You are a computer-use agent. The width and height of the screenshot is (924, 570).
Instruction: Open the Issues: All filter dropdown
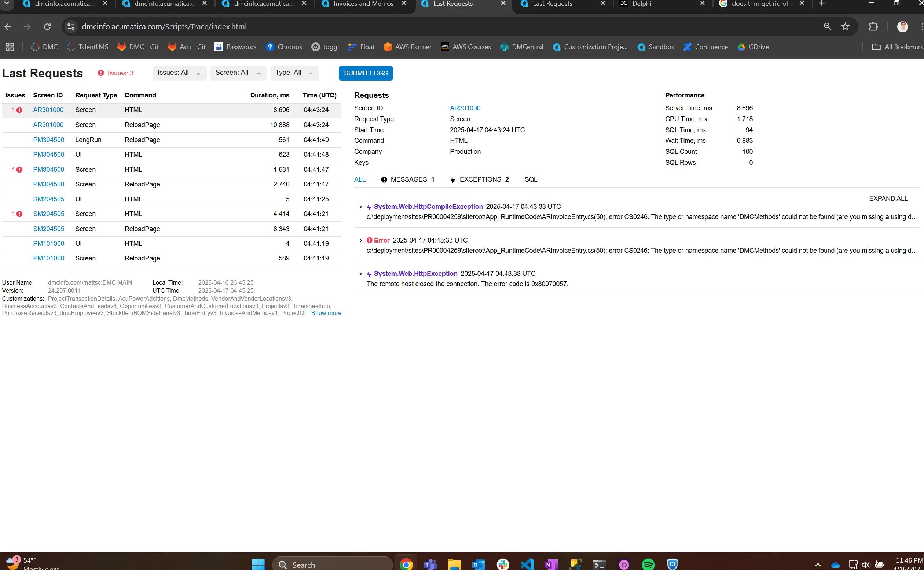[x=179, y=73]
